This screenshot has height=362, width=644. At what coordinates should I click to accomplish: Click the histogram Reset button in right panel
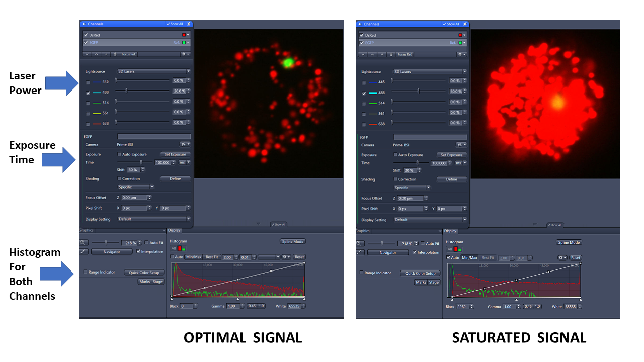[576, 258]
